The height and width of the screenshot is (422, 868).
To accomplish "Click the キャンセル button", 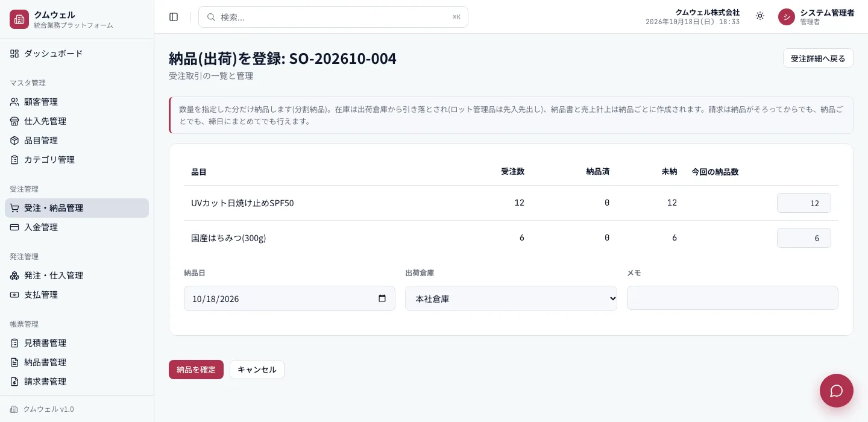I will click(257, 370).
